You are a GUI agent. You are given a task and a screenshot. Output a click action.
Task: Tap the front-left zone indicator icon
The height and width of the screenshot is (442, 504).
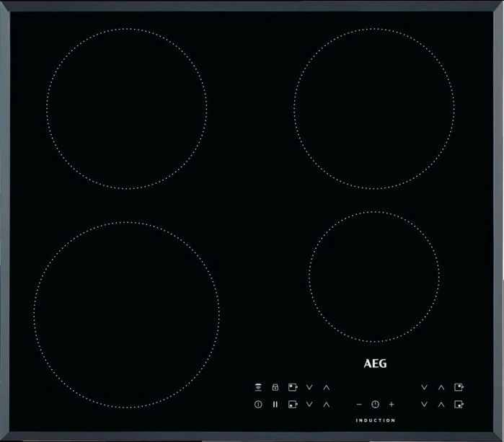coord(292,405)
